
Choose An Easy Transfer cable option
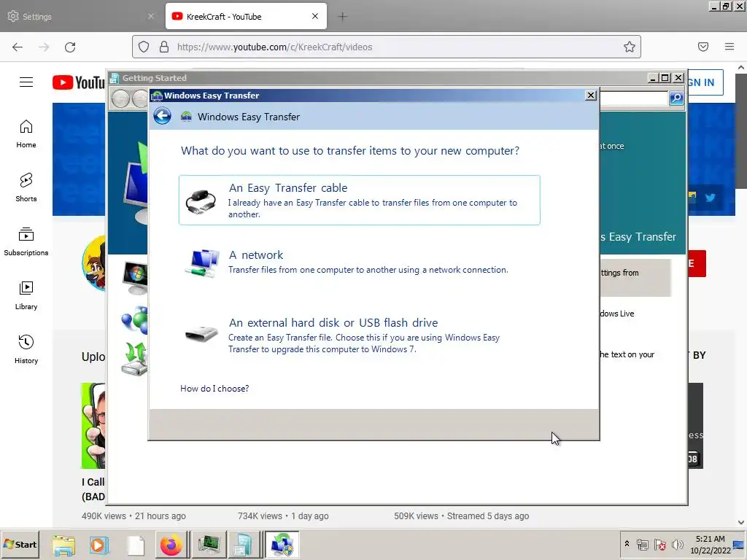(x=359, y=200)
